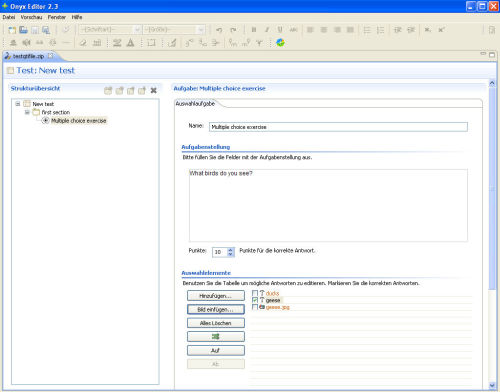500x392 pixels.
Task: Click the strikethrough ABC icon
Action: click(x=293, y=30)
